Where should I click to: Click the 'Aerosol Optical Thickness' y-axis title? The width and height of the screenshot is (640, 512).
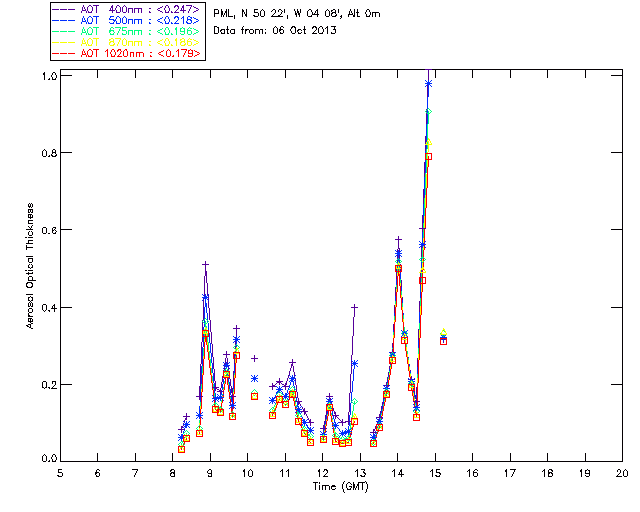(x=30, y=266)
